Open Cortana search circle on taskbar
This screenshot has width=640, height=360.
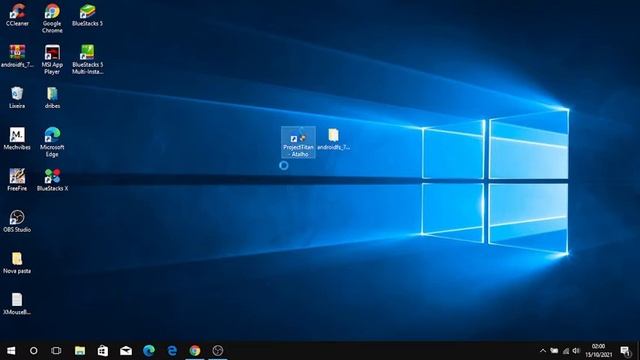pyautogui.click(x=33, y=351)
